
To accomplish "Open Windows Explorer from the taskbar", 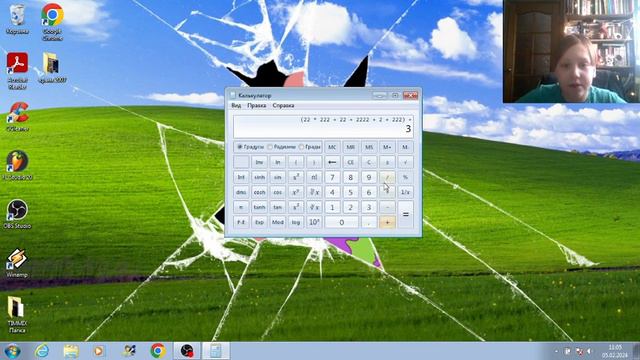I will [71, 351].
